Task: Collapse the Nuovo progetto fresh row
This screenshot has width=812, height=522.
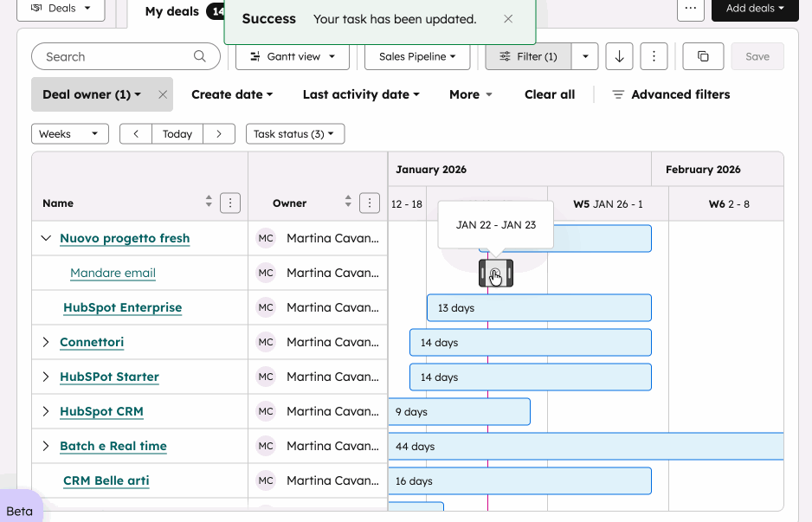Action: coord(46,238)
